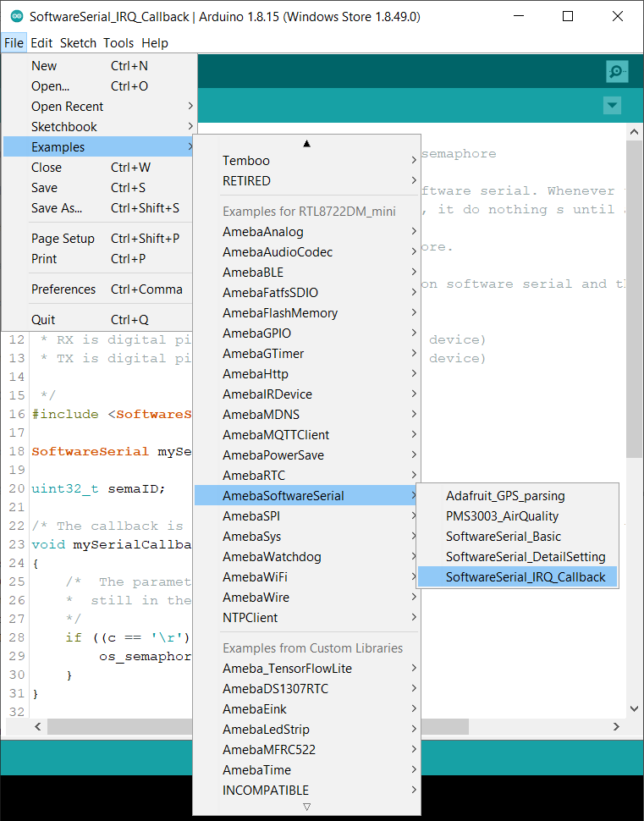Open AmebaWatchdog examples submenu
The height and width of the screenshot is (821, 644).
coord(307,557)
